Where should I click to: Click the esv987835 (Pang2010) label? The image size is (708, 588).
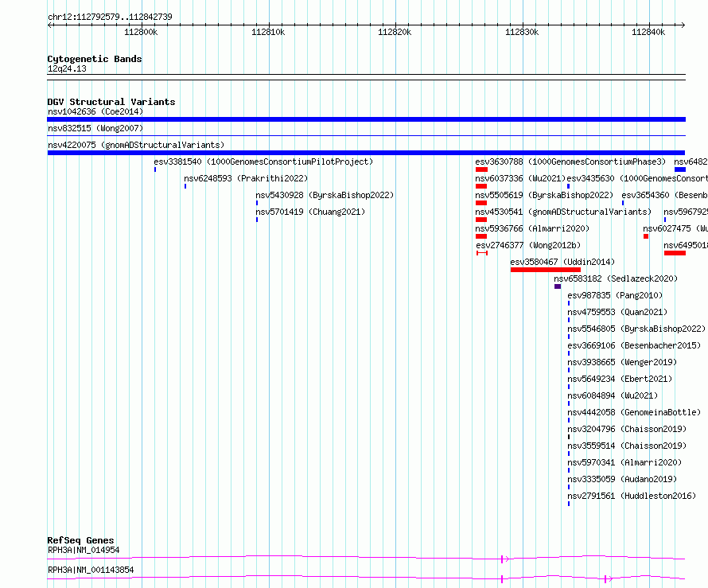615,295
